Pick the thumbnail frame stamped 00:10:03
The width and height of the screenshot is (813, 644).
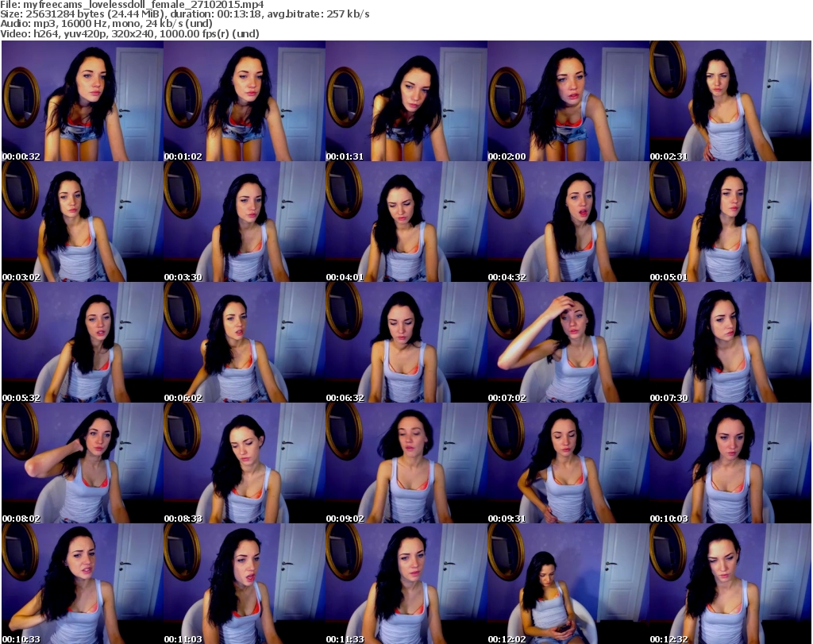[x=730, y=463]
